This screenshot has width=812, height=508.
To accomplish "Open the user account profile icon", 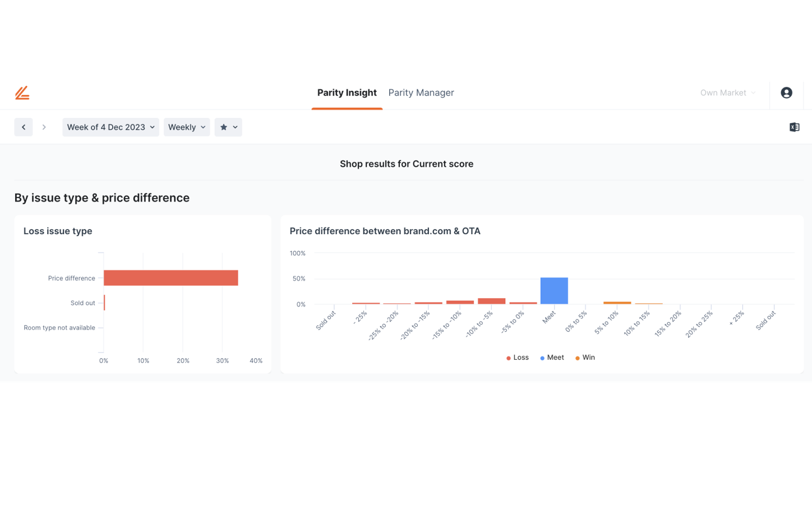I will point(786,93).
